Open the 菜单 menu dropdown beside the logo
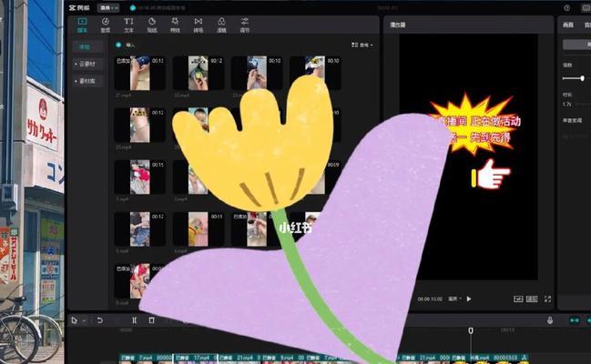Viewport: 591px width, 364px height. (108, 8)
